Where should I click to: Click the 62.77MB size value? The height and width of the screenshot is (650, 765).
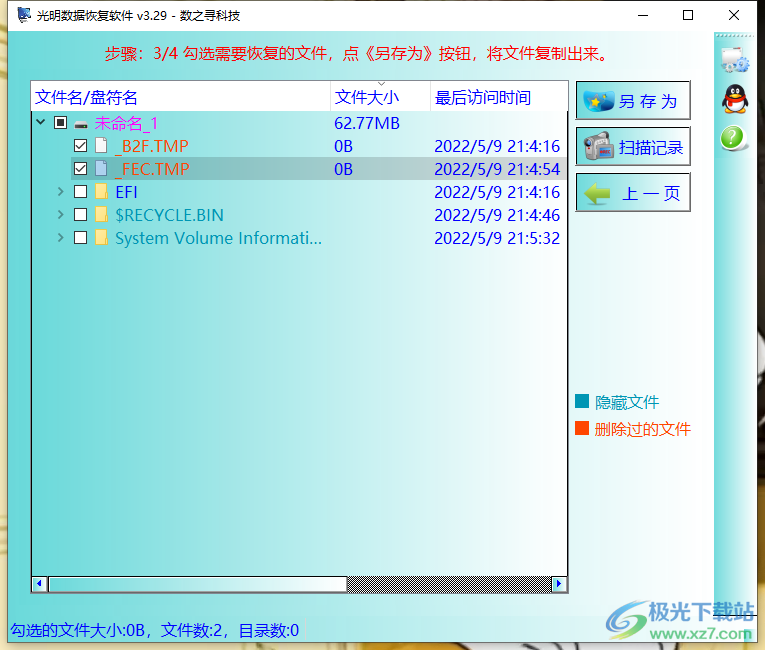coord(367,123)
